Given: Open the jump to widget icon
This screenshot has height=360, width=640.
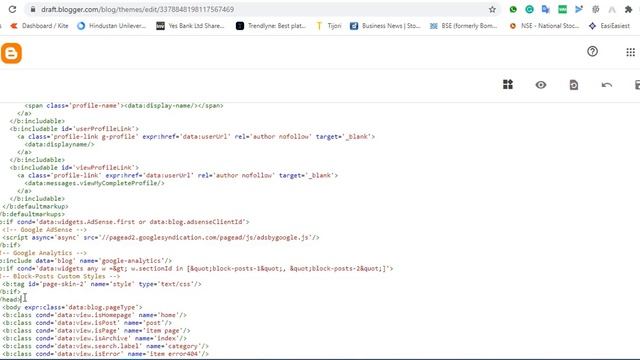Looking at the screenshot, I should pyautogui.click(x=508, y=84).
